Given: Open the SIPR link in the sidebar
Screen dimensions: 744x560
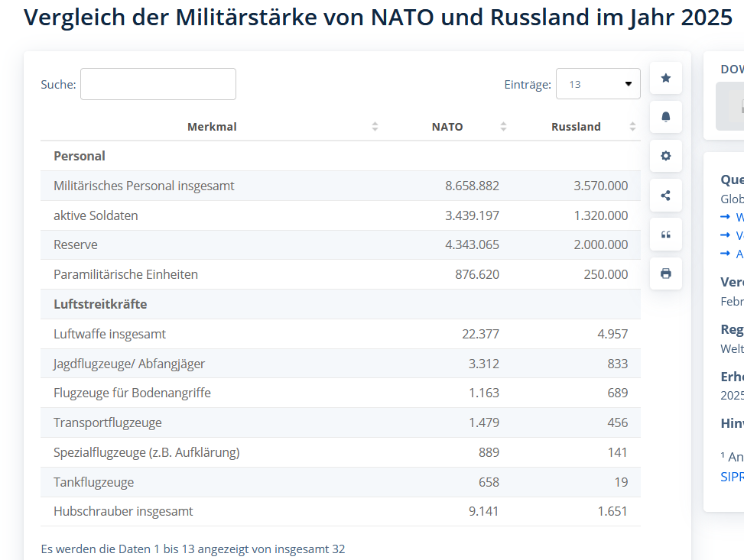Looking at the screenshot, I should point(732,476).
